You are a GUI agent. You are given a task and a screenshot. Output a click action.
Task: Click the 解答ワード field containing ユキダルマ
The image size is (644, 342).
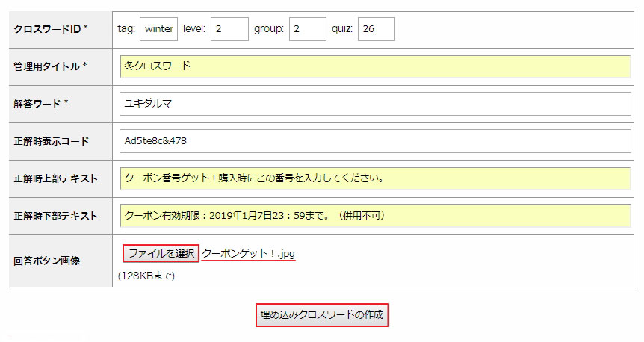pyautogui.click(x=375, y=104)
